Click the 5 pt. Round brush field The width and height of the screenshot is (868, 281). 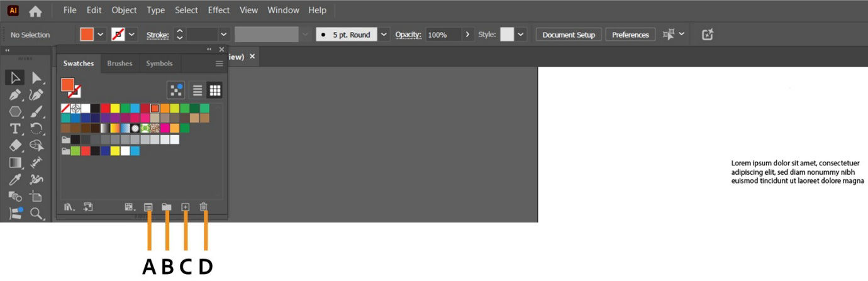pyautogui.click(x=346, y=35)
